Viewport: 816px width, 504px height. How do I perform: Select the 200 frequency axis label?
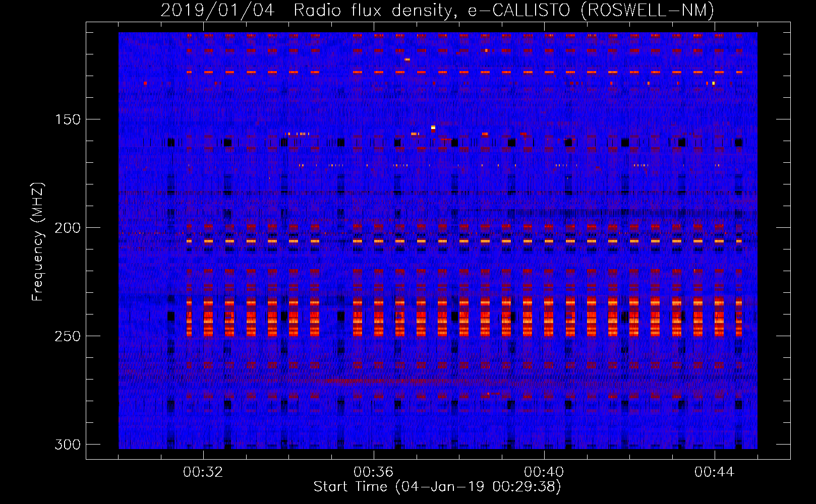pyautogui.click(x=68, y=228)
